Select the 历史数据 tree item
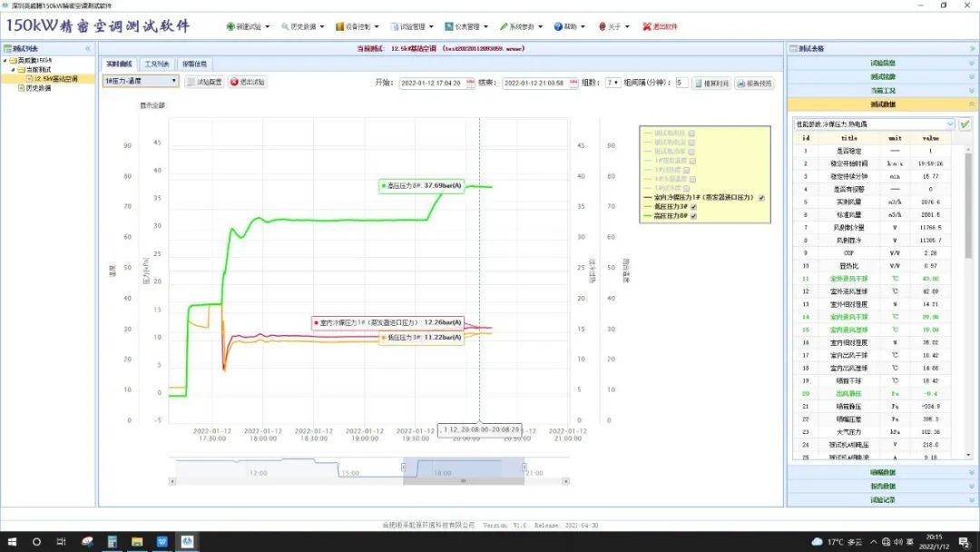 (38, 88)
